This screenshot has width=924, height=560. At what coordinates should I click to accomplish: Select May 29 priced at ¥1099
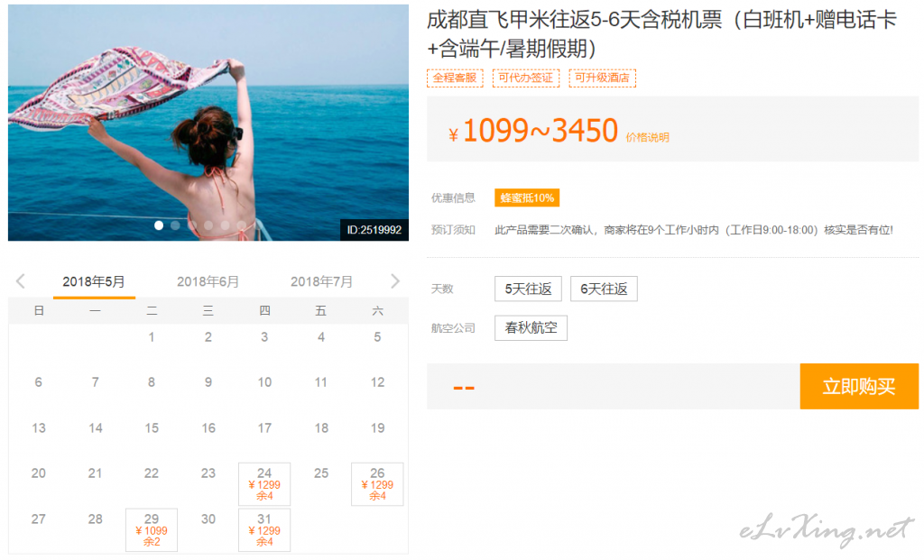[x=152, y=530]
